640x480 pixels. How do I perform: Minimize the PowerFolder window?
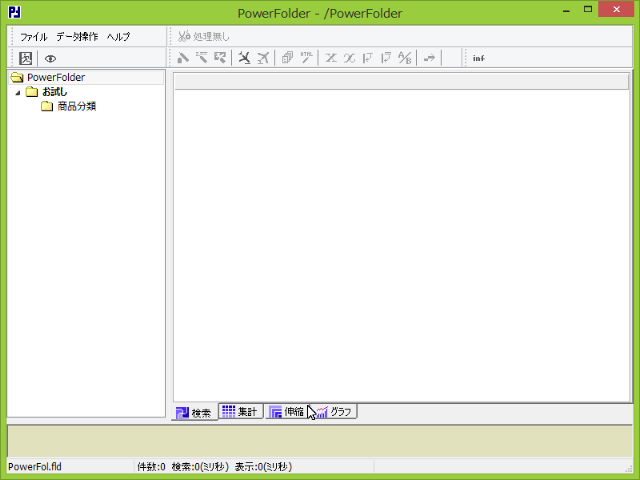566,10
